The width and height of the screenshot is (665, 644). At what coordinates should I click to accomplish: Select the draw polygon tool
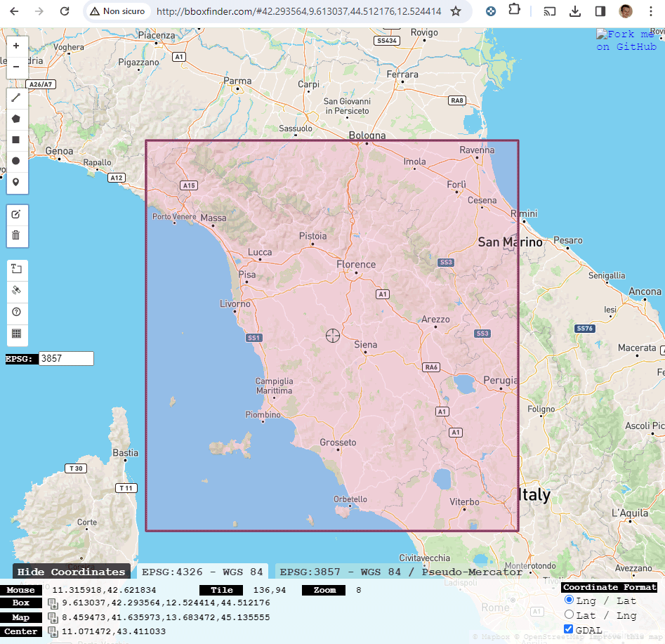click(16, 119)
